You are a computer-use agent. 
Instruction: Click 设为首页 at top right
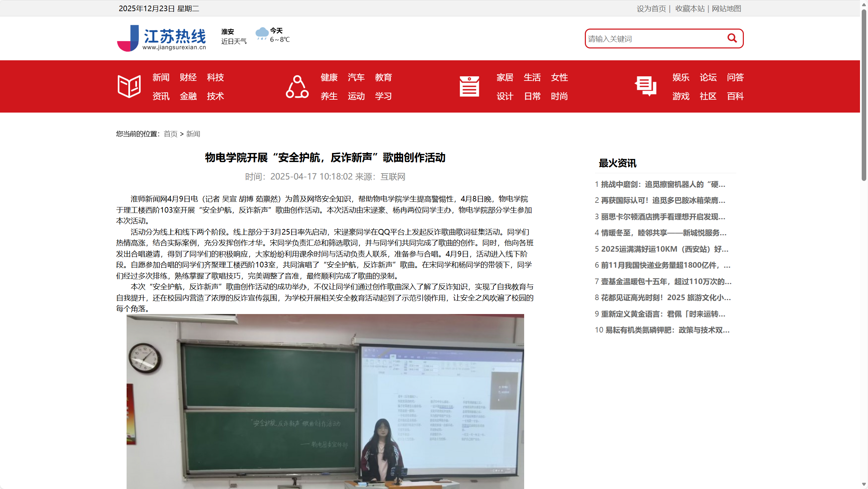651,8
